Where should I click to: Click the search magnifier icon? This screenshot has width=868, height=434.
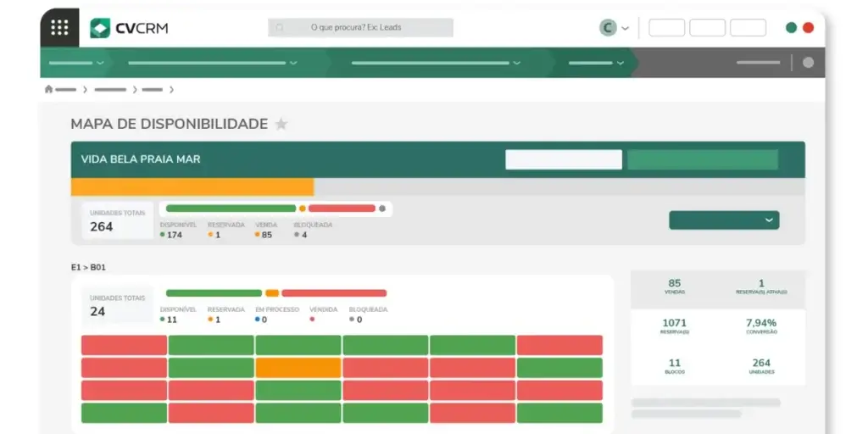[280, 28]
